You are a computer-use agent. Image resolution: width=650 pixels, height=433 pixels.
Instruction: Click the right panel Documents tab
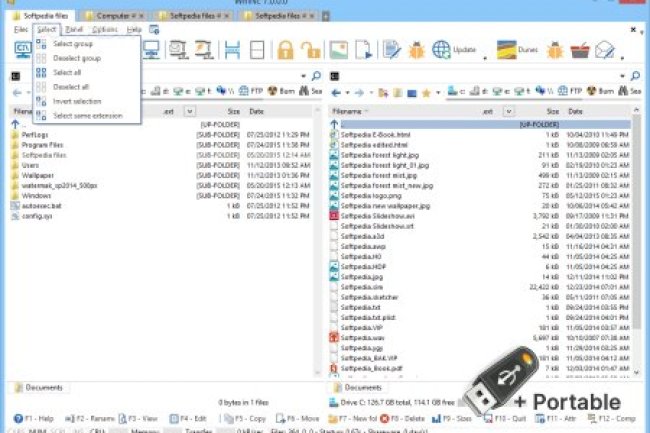pos(359,388)
